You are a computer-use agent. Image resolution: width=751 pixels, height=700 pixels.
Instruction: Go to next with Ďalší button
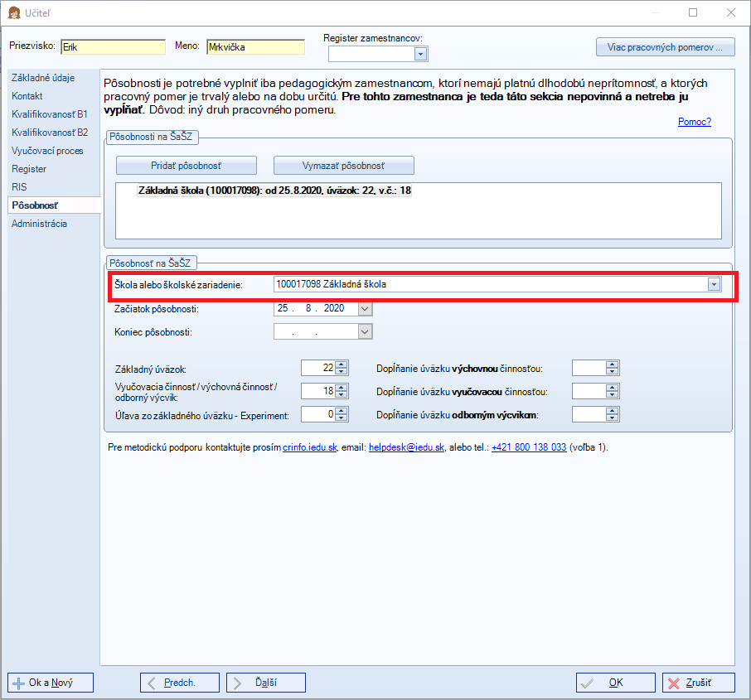tap(266, 683)
